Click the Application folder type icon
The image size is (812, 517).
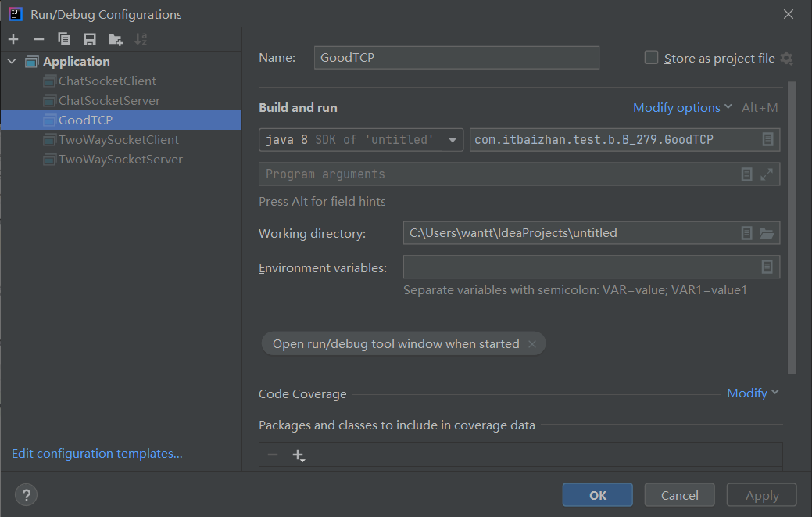(31, 61)
